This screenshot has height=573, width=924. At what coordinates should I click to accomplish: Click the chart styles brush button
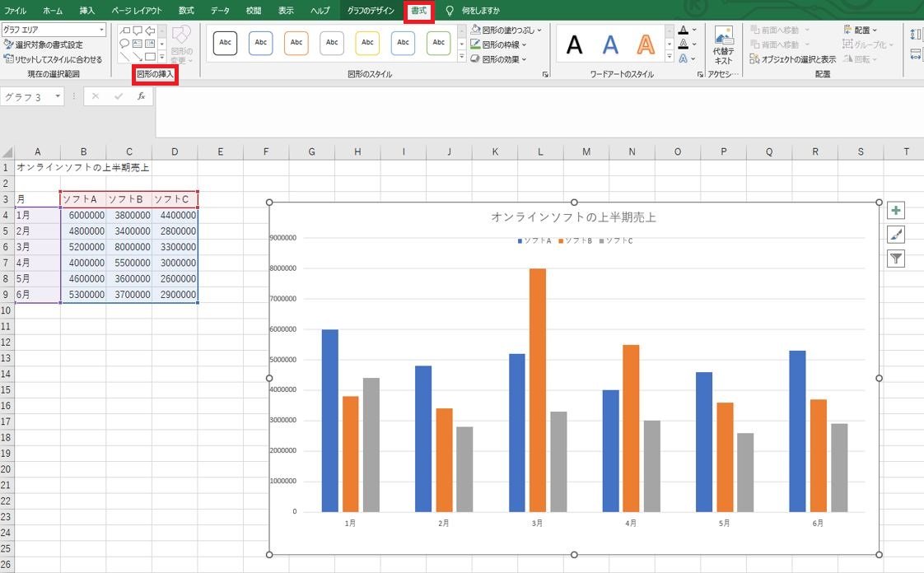(x=896, y=235)
